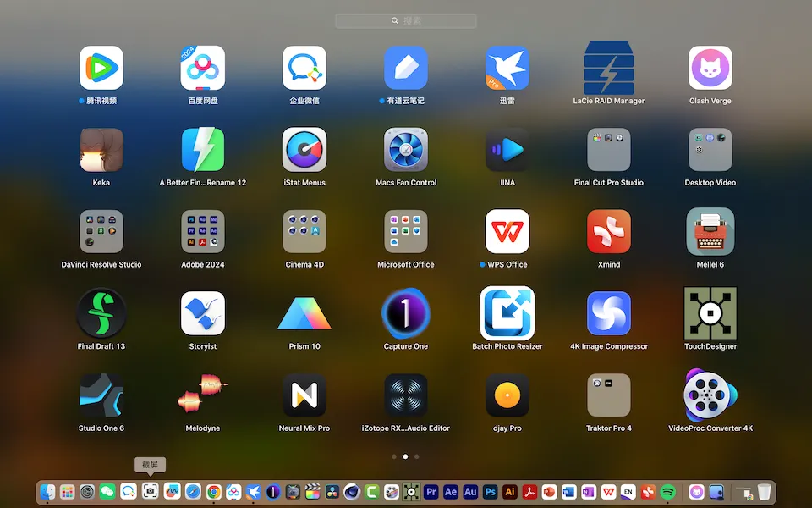812x508 pixels.
Task: Open the DaVinci Resolve Studio folder
Action: point(101,232)
